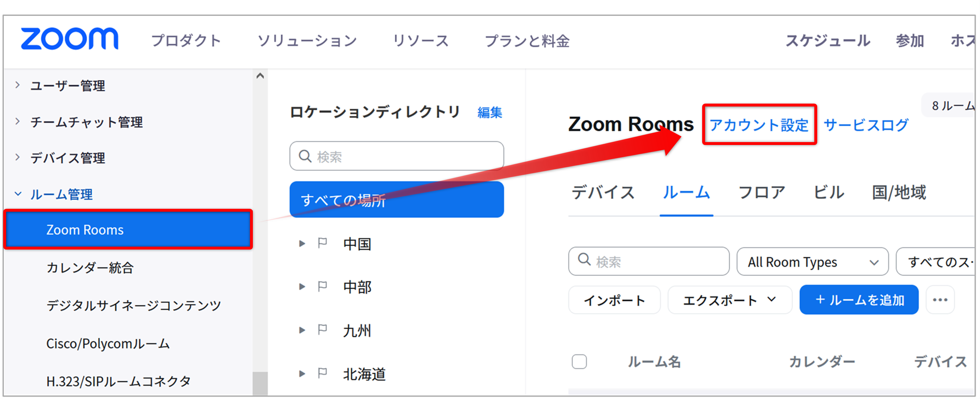Screen dimensions: 980x399
Task: Collapse the ルーム管理 sidebar section
Action: coord(18,194)
